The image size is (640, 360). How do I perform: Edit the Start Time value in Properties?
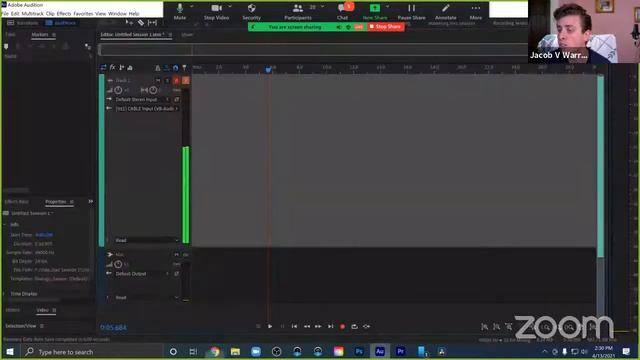[x=44, y=235]
